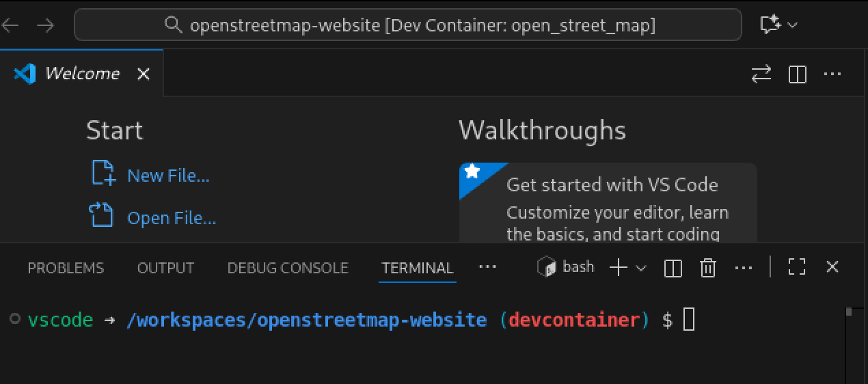The image size is (868, 384).
Task: Click the command center search box
Action: pos(407,25)
